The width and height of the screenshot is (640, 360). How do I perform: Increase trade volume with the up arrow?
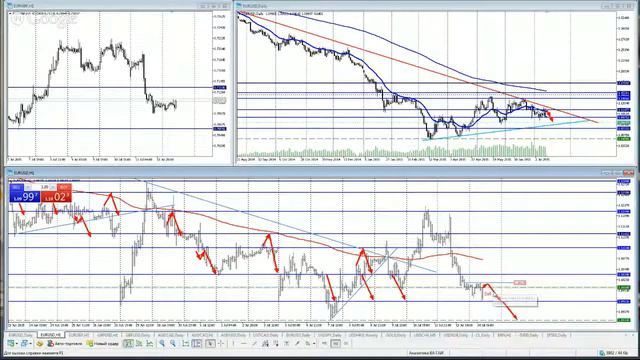pos(53,187)
